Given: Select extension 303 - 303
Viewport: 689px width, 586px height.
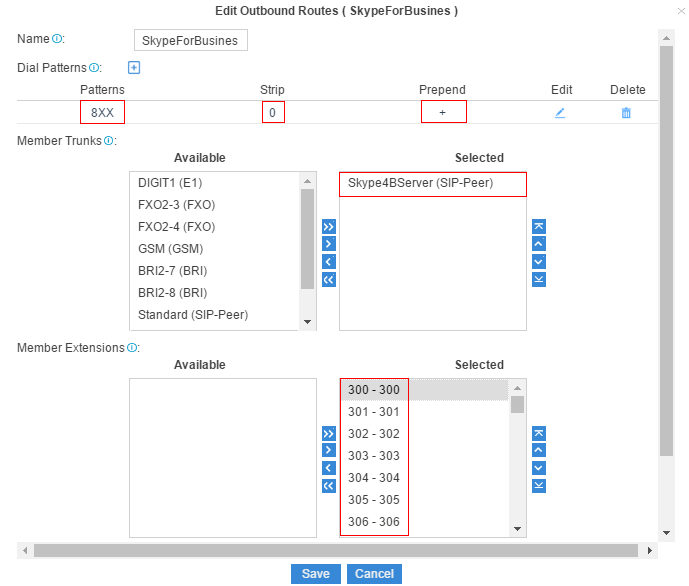Looking at the screenshot, I should tap(424, 456).
